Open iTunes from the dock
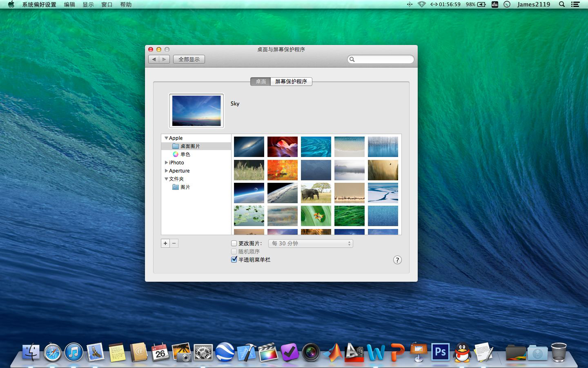 [74, 352]
